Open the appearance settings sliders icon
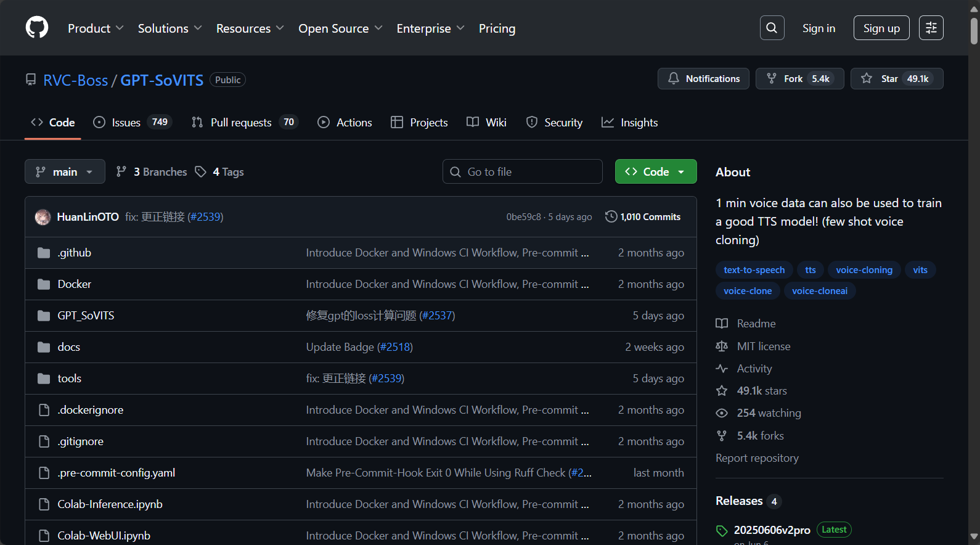The image size is (980, 545). [931, 28]
